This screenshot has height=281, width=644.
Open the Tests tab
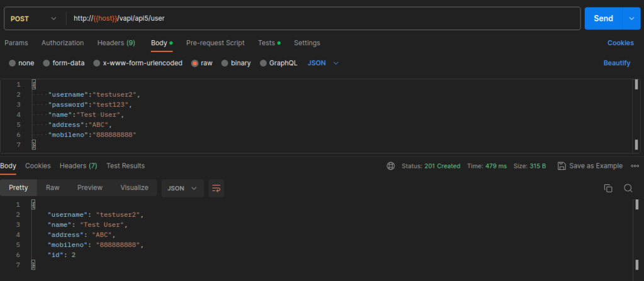[269, 43]
